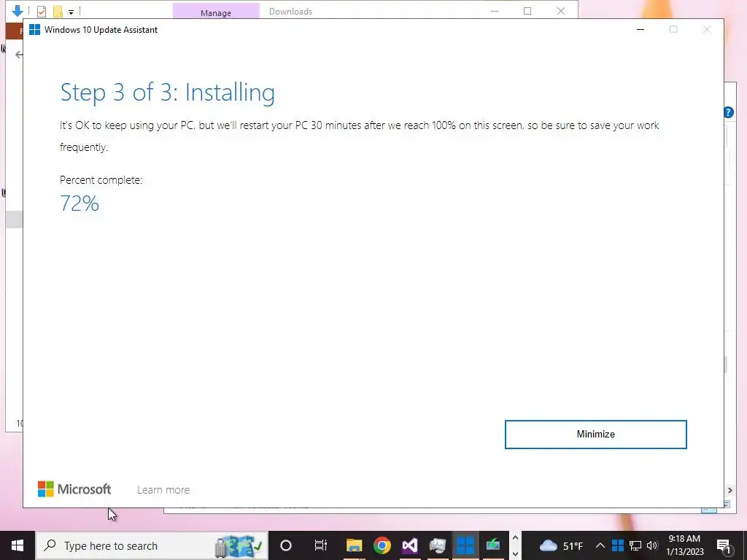Open the Help icon in File Explorer
The image size is (747, 560).
729,112
